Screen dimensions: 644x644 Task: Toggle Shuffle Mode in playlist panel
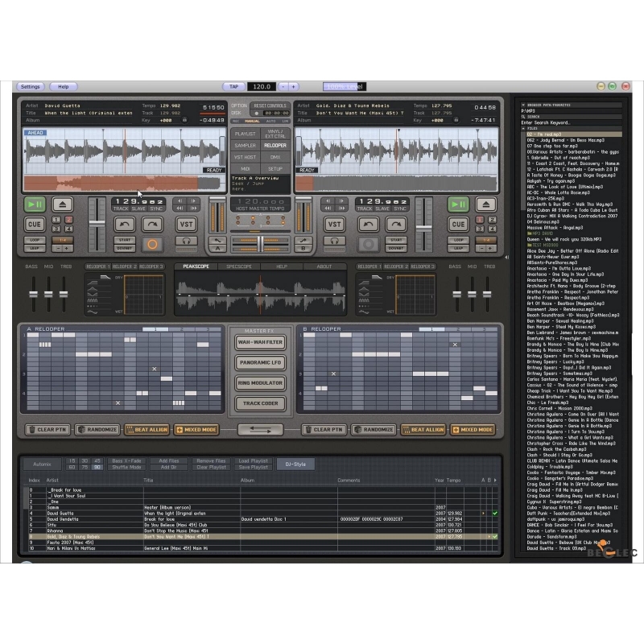click(x=126, y=467)
